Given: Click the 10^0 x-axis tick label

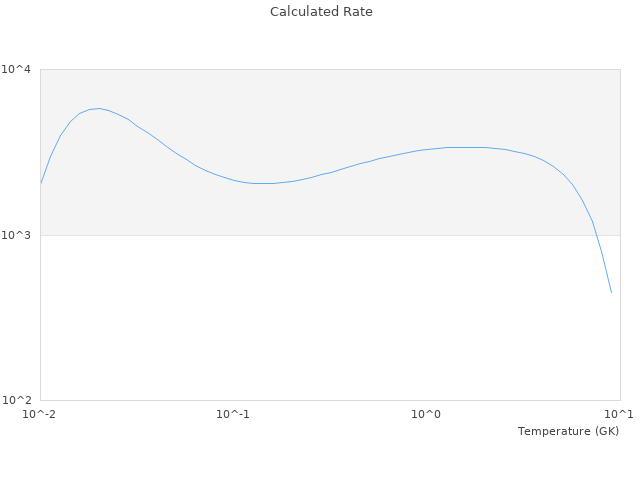Looking at the screenshot, I should [427, 414].
